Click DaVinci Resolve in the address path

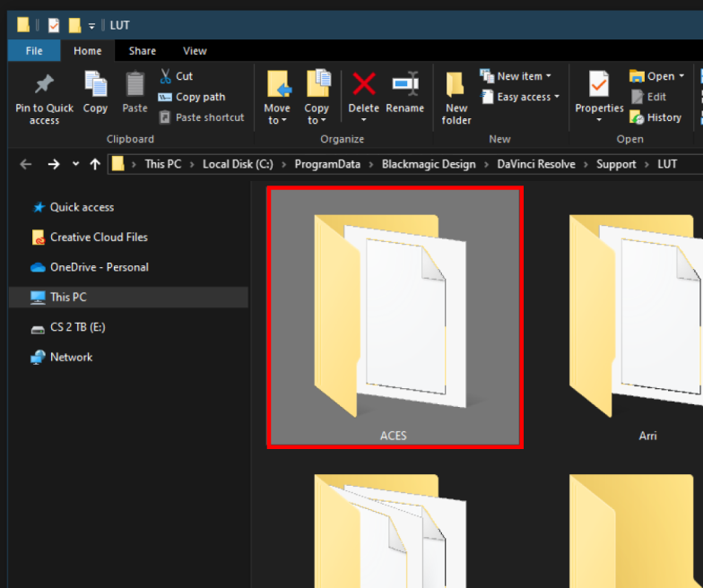(x=536, y=164)
